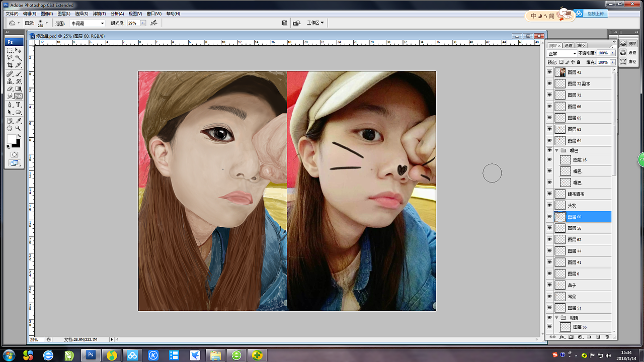Enable airbrush mode in options bar
Image resolution: width=644 pixels, height=362 pixels.
click(154, 23)
